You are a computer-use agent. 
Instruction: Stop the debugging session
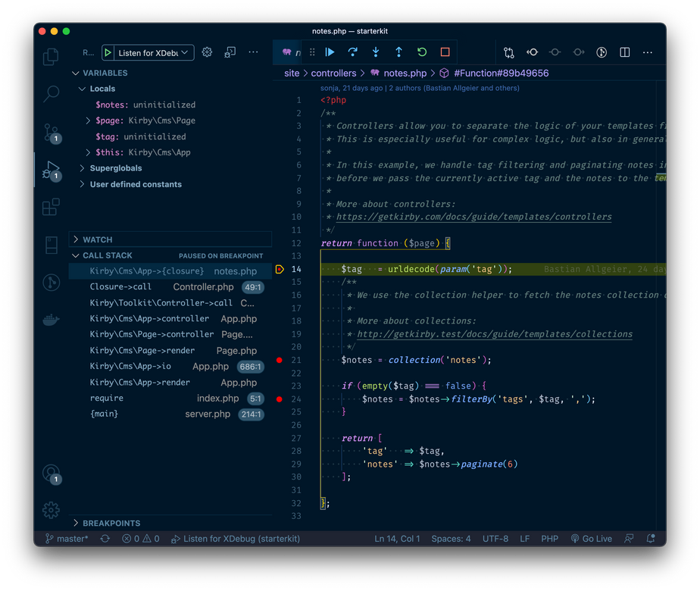point(445,52)
